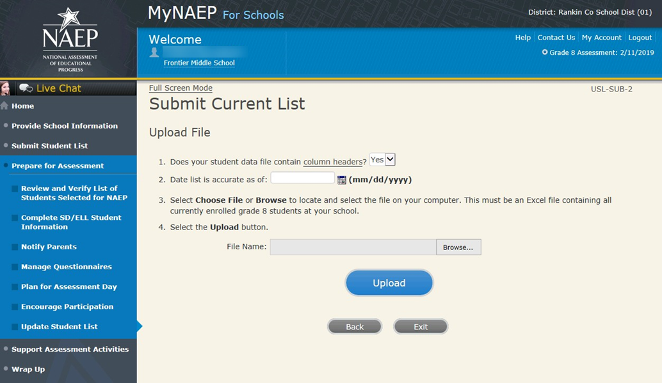The image size is (662, 383).
Task: Open the column headers Yes dropdown
Action: 383,160
